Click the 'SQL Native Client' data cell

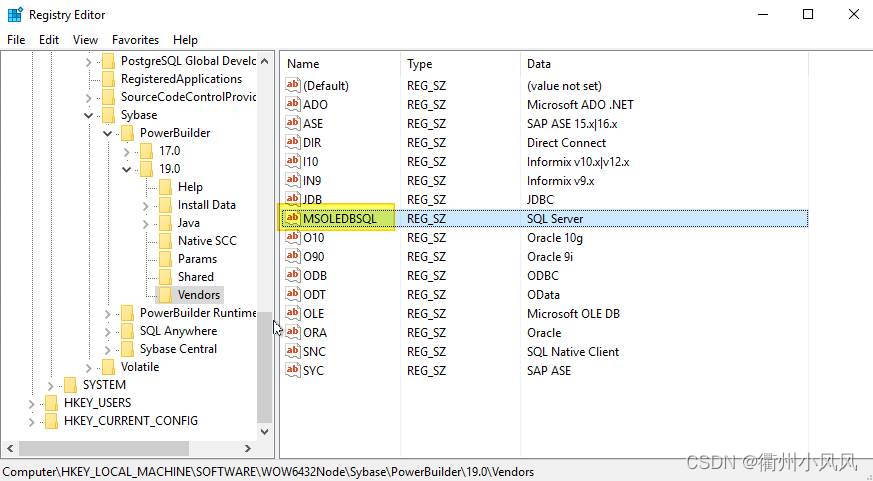573,351
